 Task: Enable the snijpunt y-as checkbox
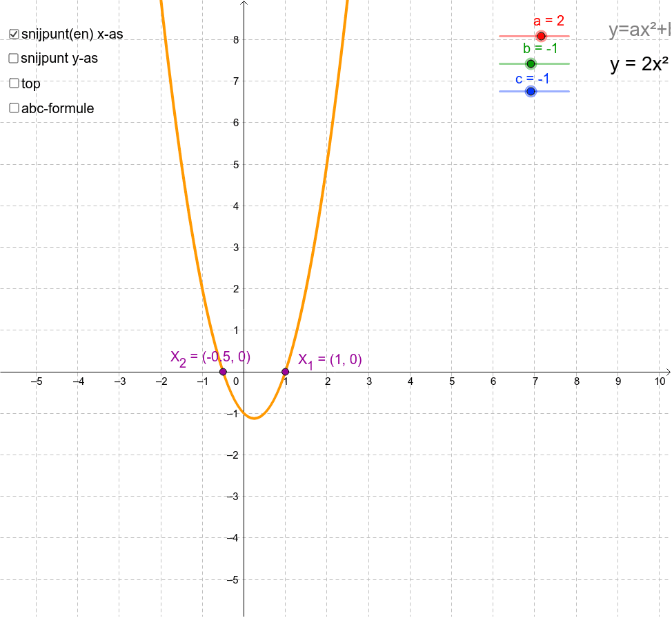[14, 59]
